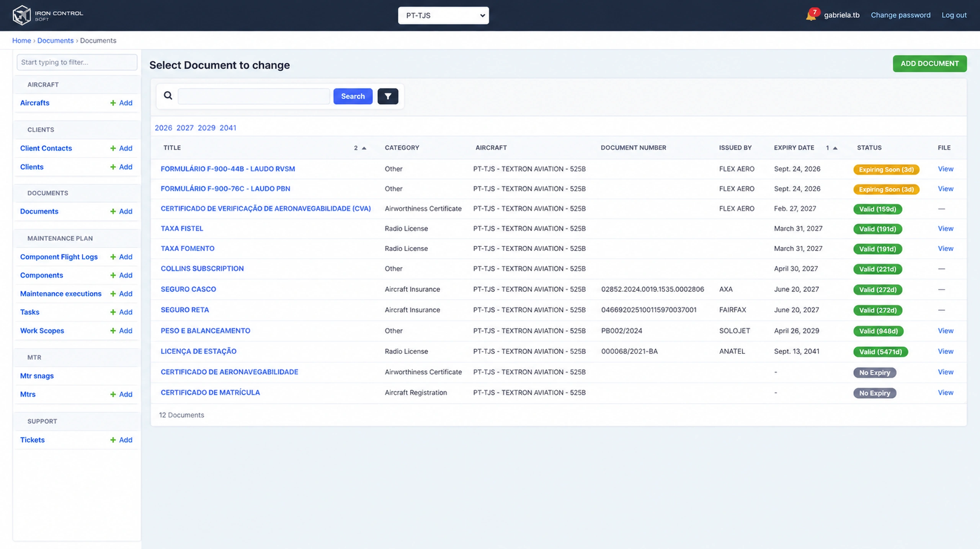This screenshot has width=980, height=549.
Task: Filter documents by year 2029
Action: pyautogui.click(x=206, y=128)
